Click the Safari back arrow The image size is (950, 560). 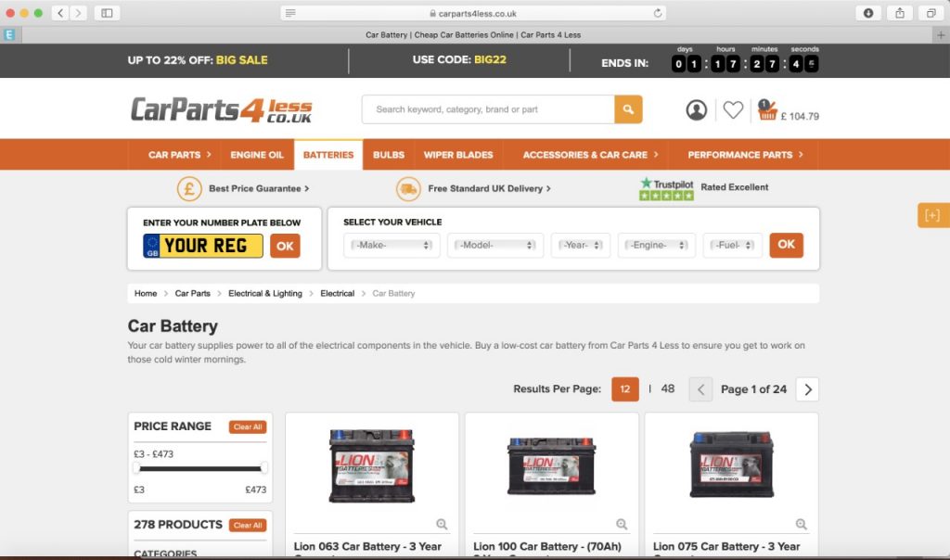pos(60,13)
